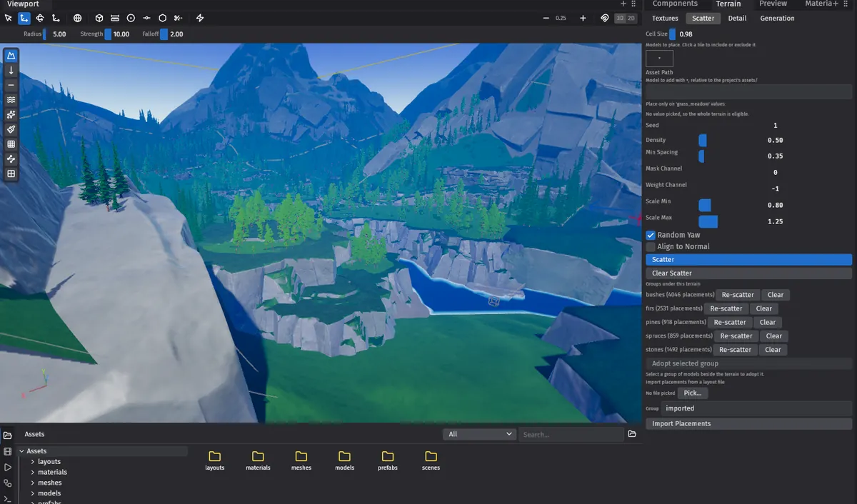Image resolution: width=857 pixels, height=504 pixels.
Task: Expand the meshes tree folder
Action: click(x=33, y=483)
